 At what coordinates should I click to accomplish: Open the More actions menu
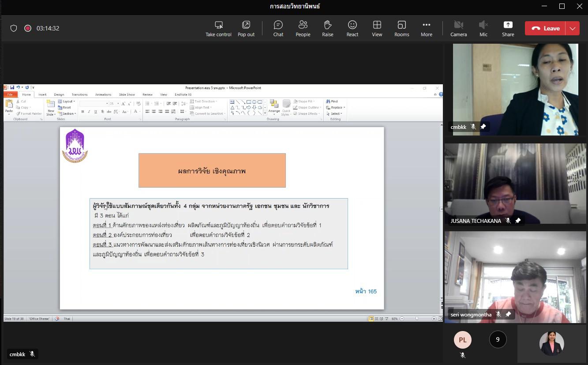click(x=427, y=28)
